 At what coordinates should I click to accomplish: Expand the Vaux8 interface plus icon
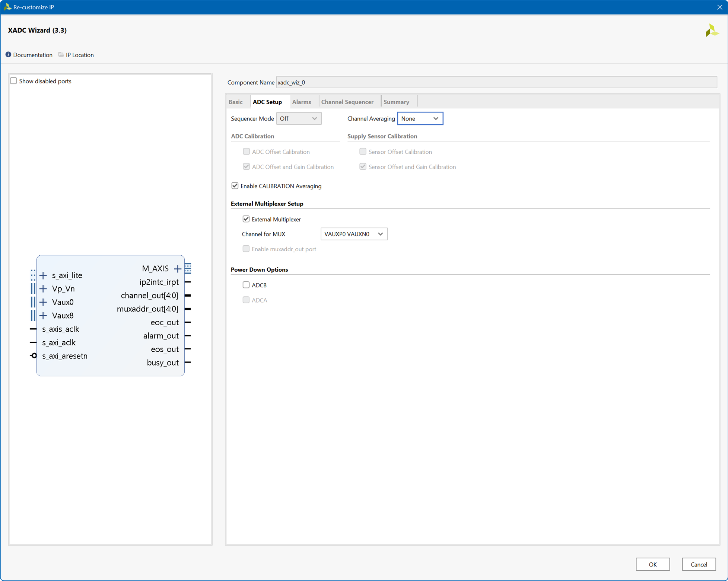(43, 316)
